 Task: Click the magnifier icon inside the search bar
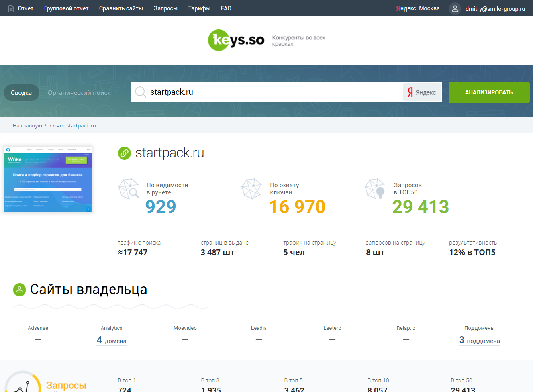coord(140,92)
